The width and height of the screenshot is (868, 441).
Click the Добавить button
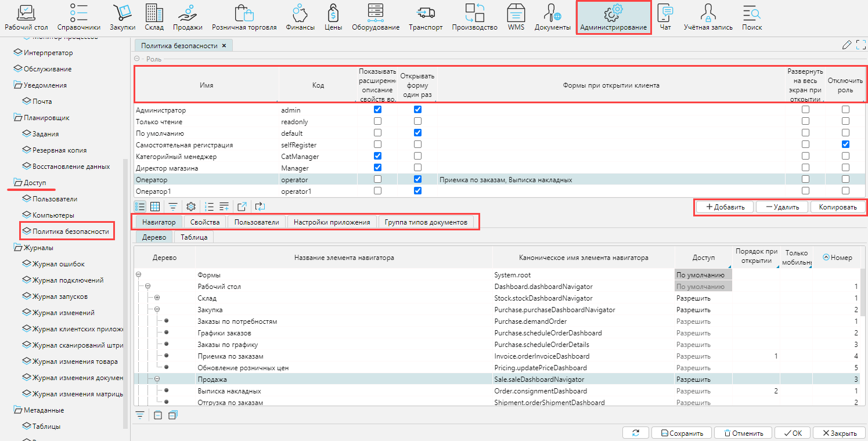coord(724,207)
